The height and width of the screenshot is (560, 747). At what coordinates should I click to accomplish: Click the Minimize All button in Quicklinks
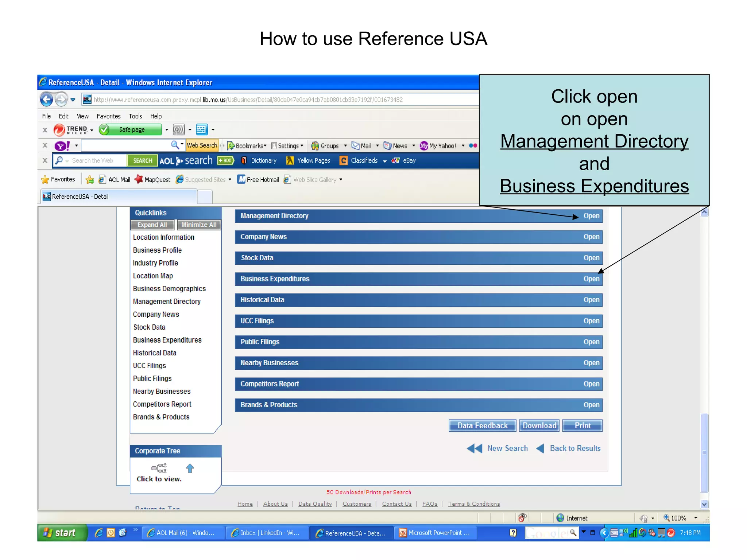coord(199,225)
